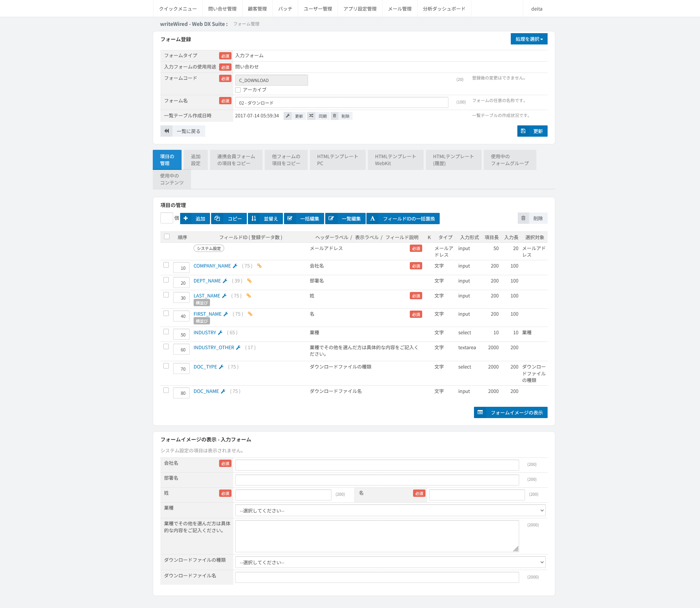Image resolution: width=700 pixels, height=608 pixels.
Task: Click the フィールドIDの一括置換 button
Action: click(403, 219)
